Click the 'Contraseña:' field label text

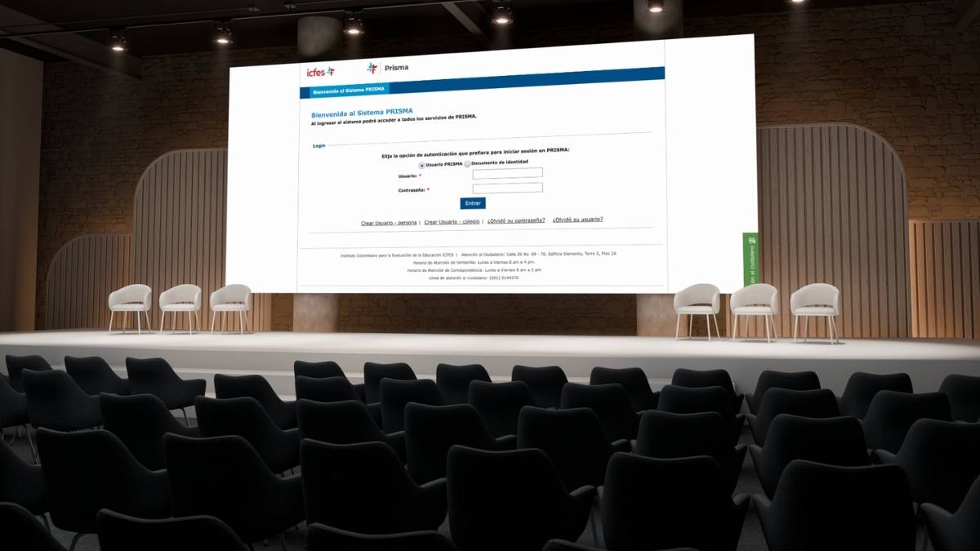[x=411, y=190]
